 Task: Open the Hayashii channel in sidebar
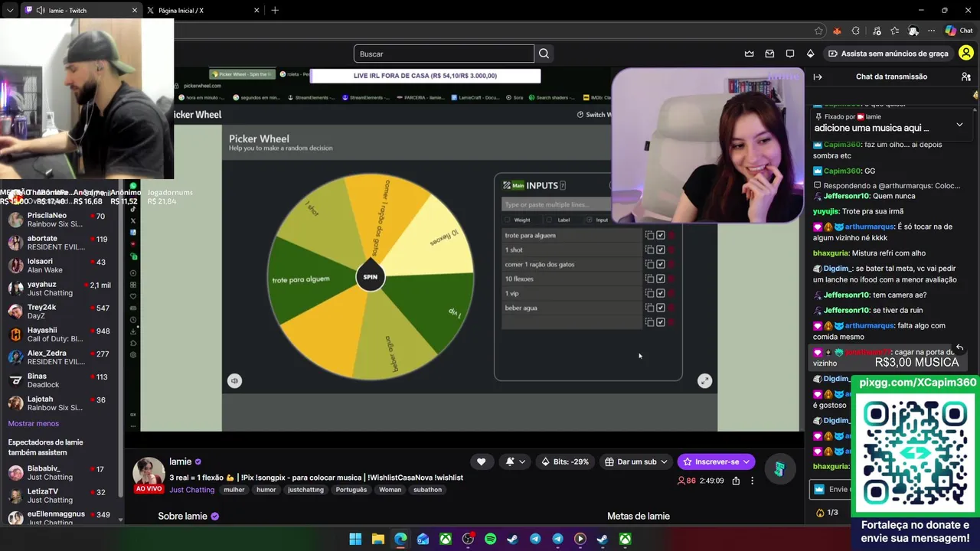tap(60, 334)
